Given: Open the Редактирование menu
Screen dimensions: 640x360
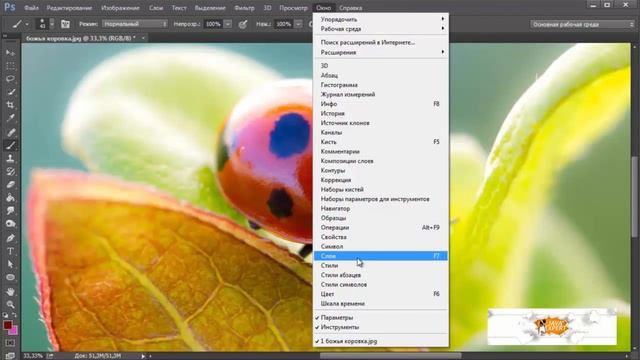Looking at the screenshot, I should 69,8.
